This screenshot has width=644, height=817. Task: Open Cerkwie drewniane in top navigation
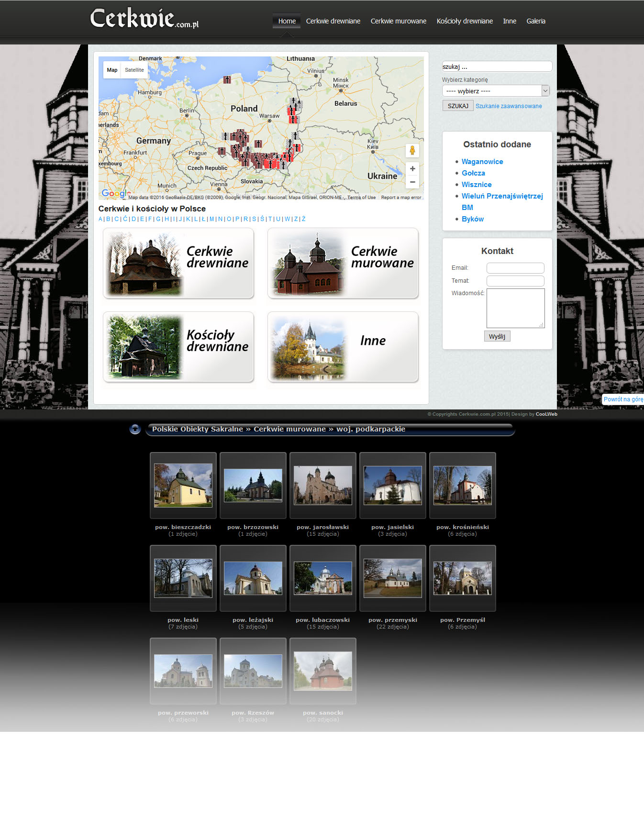[333, 21]
